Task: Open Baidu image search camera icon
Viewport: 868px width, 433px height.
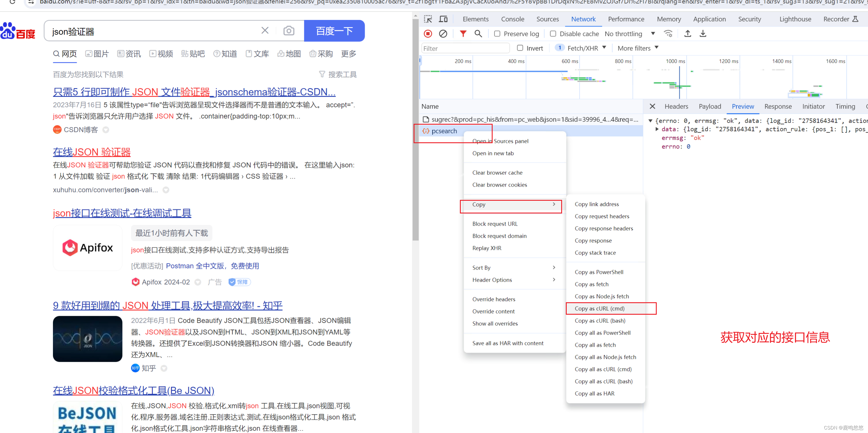Action: pos(289,31)
